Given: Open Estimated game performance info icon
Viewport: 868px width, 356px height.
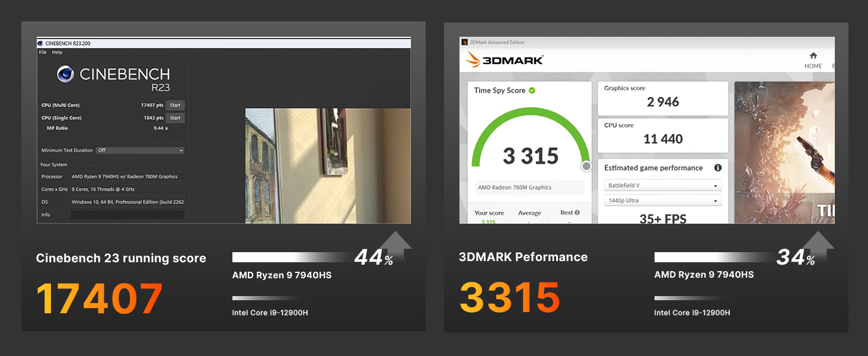Looking at the screenshot, I should (717, 168).
